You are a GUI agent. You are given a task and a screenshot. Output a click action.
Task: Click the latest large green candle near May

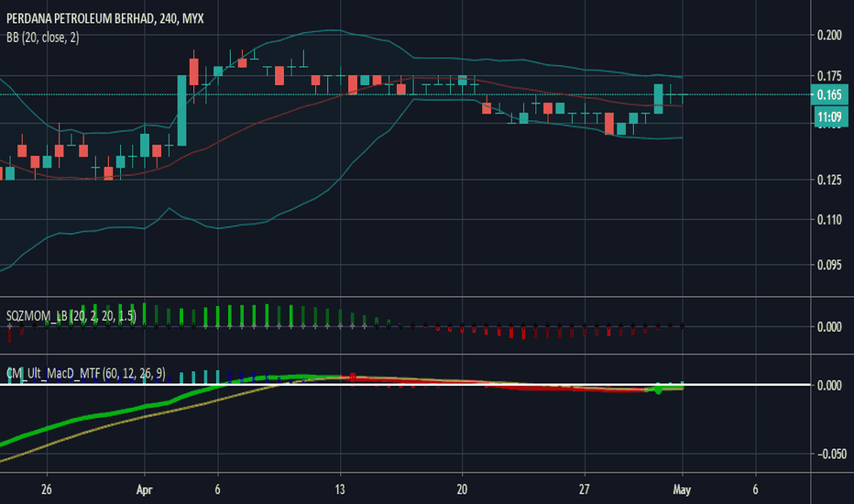click(659, 99)
